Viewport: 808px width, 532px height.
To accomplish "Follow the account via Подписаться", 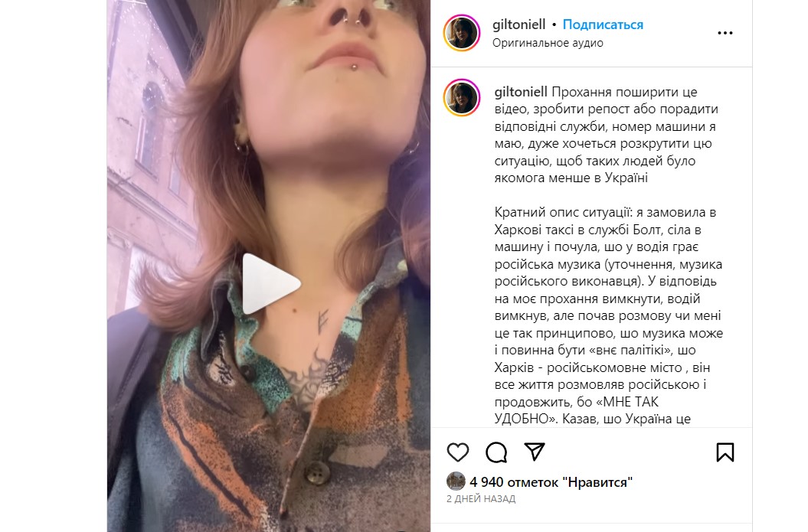I will point(603,24).
